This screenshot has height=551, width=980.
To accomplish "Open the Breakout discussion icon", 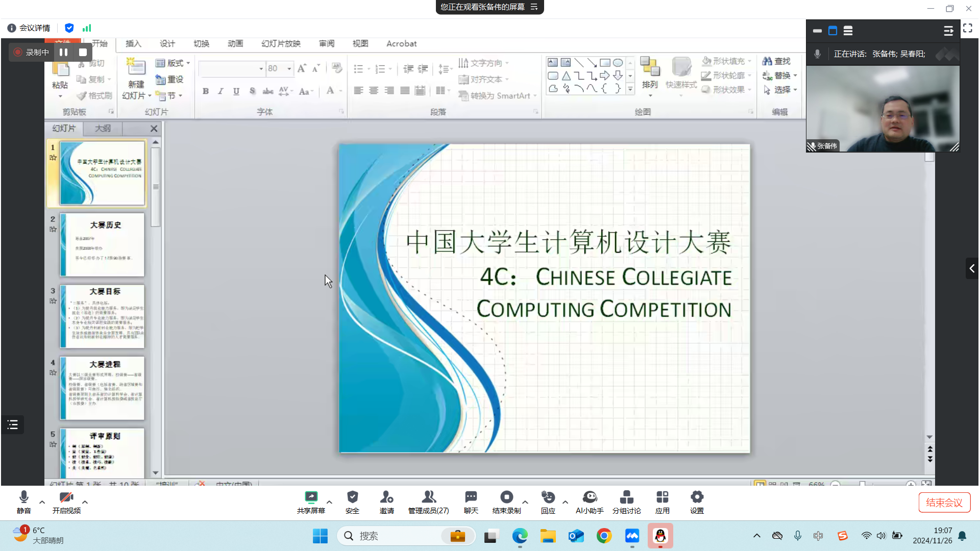I will [626, 497].
